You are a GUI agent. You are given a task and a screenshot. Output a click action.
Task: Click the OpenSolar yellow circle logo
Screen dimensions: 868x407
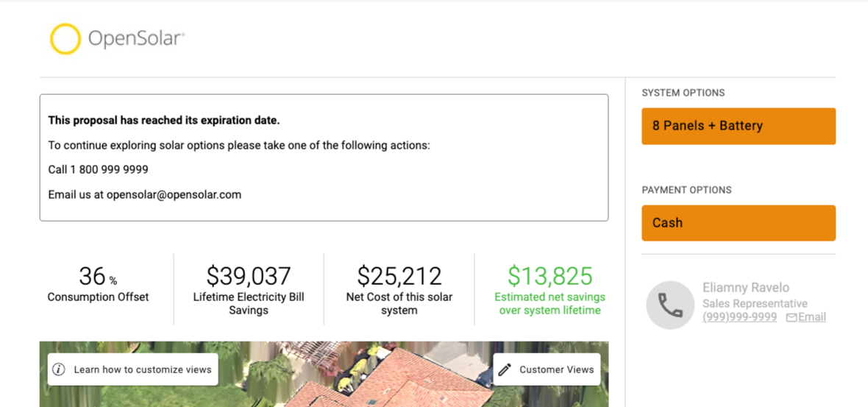pyautogui.click(x=65, y=39)
